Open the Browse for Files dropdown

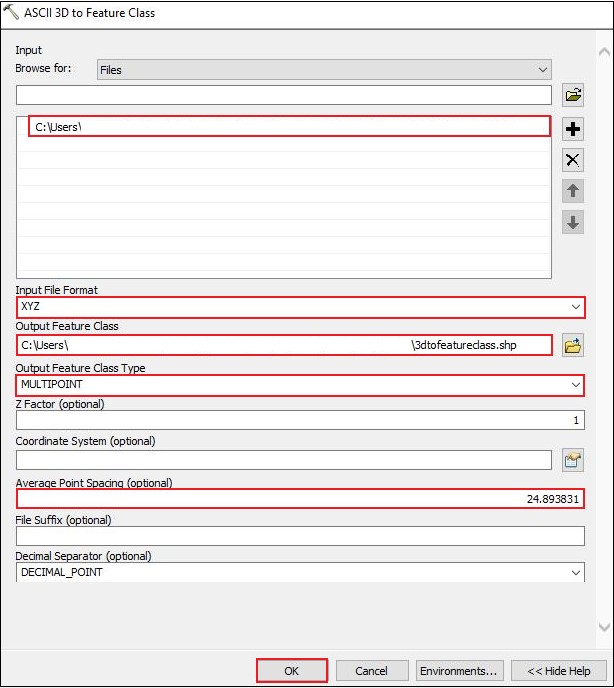[x=324, y=70]
